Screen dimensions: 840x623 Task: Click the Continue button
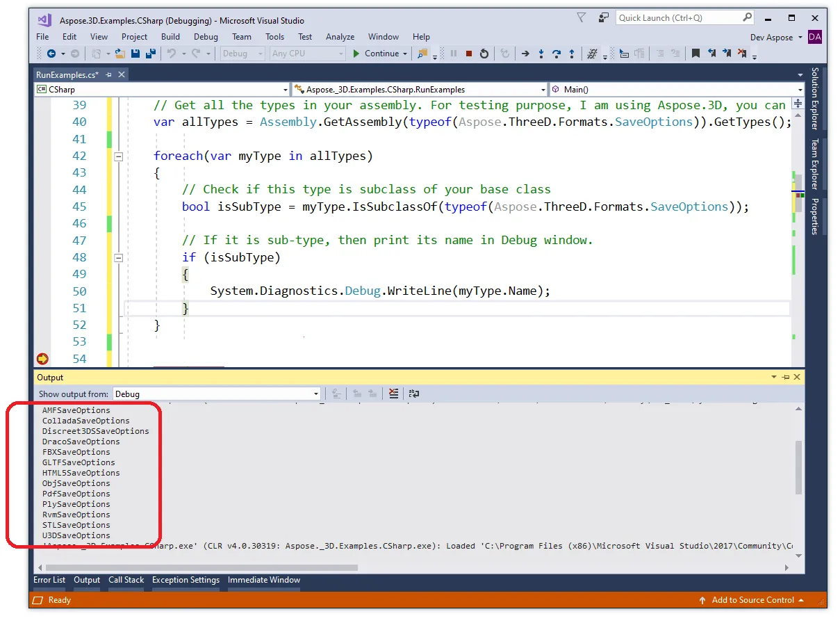click(376, 54)
